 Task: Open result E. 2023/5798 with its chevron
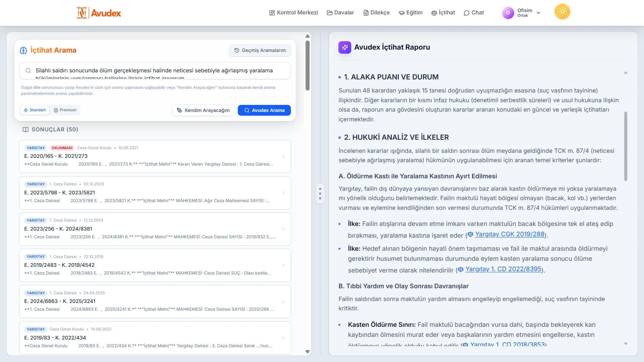[x=283, y=193]
